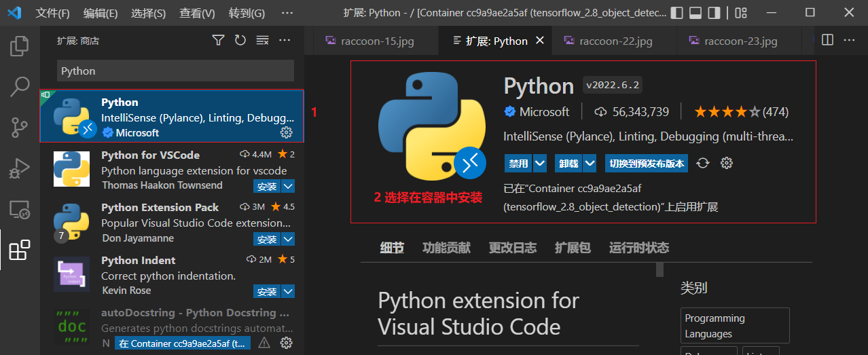Viewport: 868px width, 355px height.
Task: Toggle secondary side bar layout icon
Action: click(x=713, y=13)
